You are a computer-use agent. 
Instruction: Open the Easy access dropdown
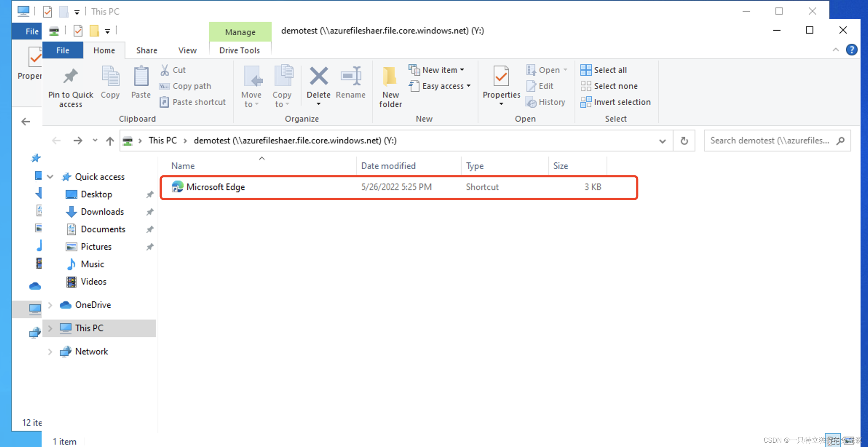point(443,86)
